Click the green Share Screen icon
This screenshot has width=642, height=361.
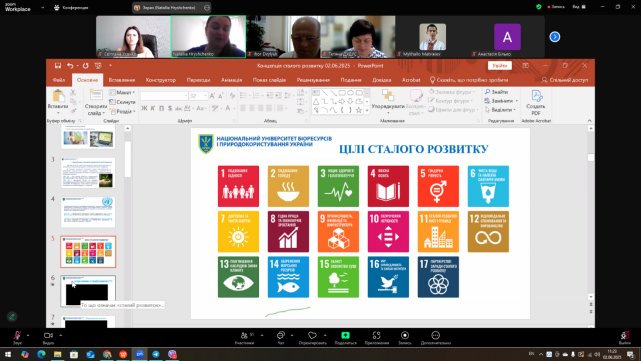[x=346, y=335]
